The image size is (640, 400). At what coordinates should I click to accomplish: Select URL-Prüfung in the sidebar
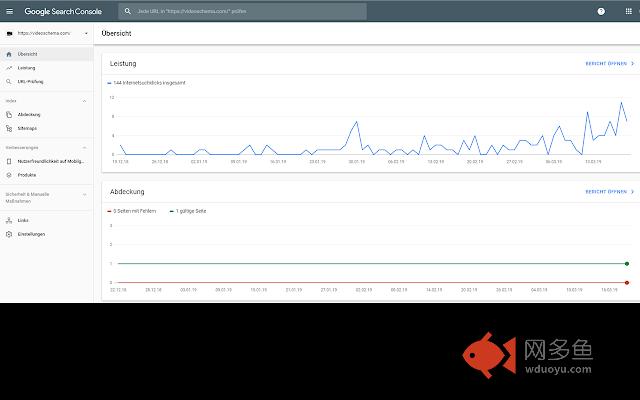click(30, 82)
